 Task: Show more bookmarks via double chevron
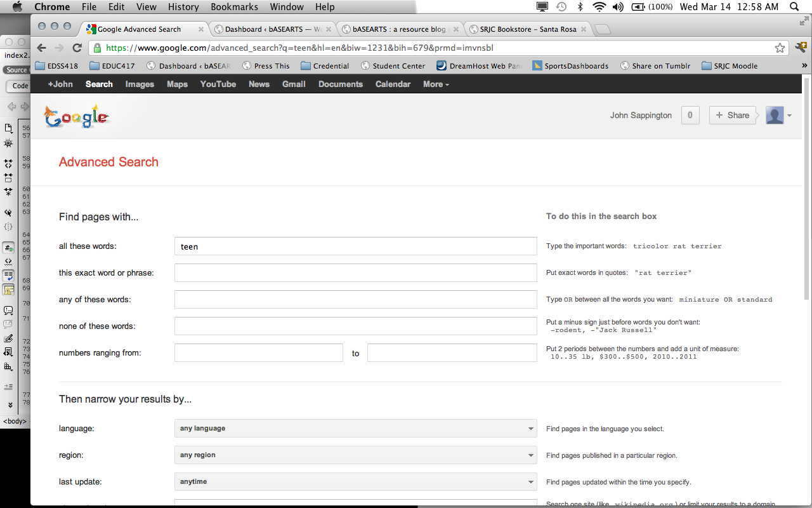coord(804,65)
